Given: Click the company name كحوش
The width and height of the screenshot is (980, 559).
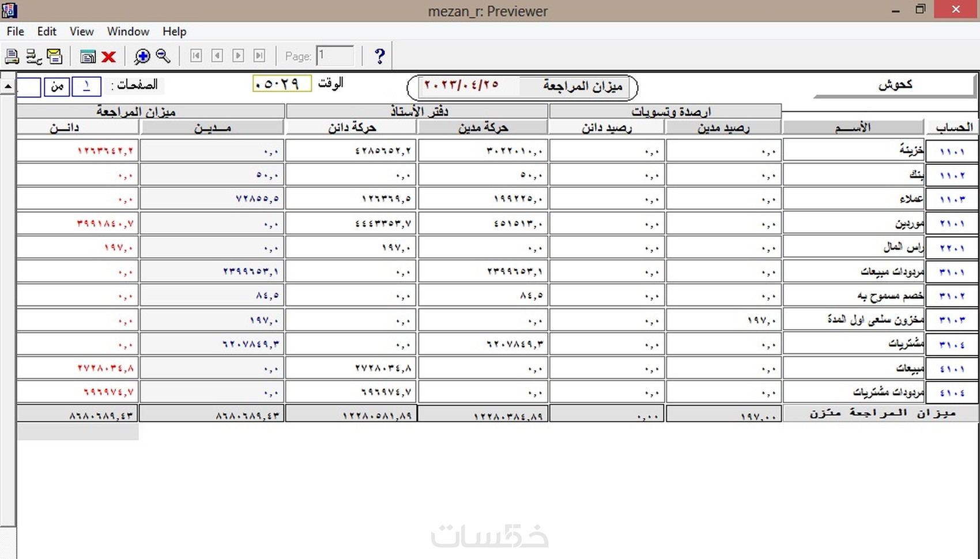Looking at the screenshot, I should (x=895, y=85).
